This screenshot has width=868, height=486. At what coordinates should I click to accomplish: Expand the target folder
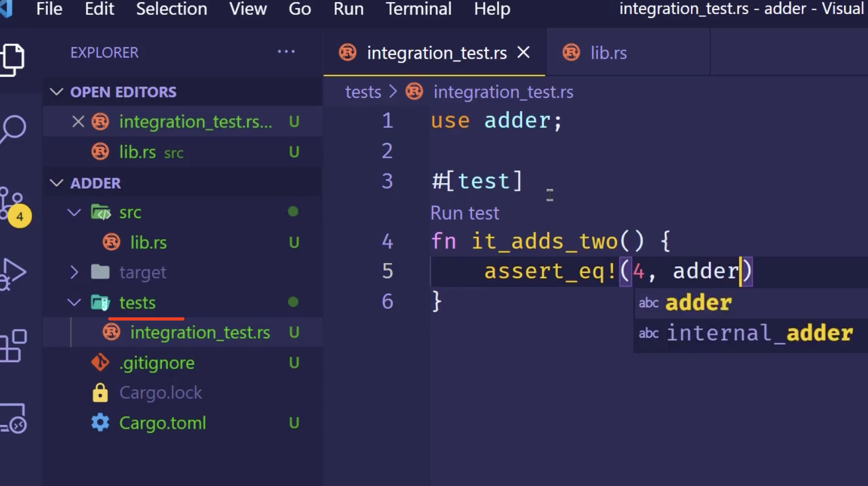74,272
